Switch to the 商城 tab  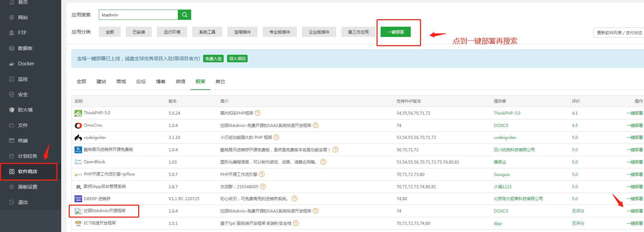(121, 81)
